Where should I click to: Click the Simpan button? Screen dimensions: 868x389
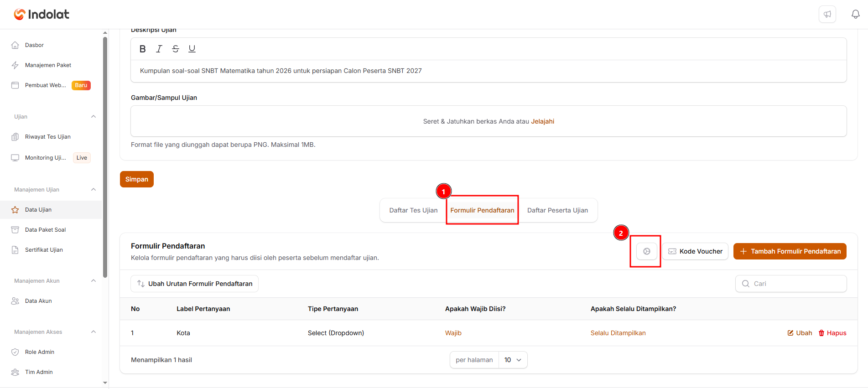(137, 179)
